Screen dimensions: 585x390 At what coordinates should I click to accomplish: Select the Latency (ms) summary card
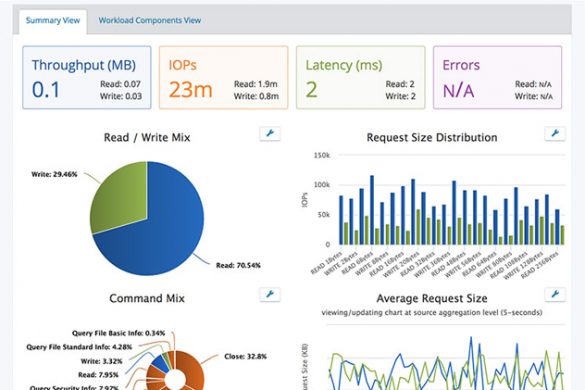(360, 78)
